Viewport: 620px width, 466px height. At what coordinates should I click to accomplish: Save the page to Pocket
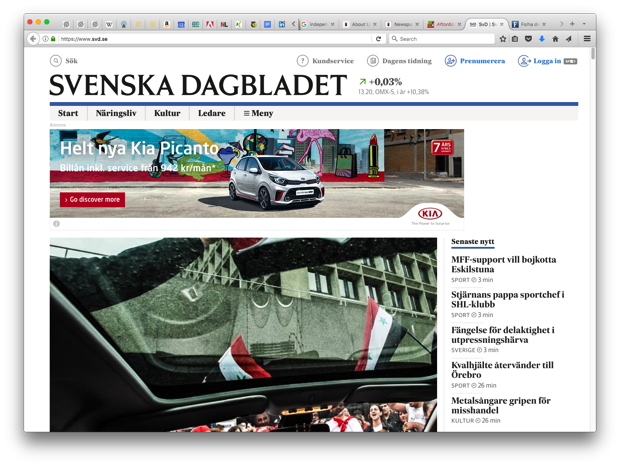[528, 39]
